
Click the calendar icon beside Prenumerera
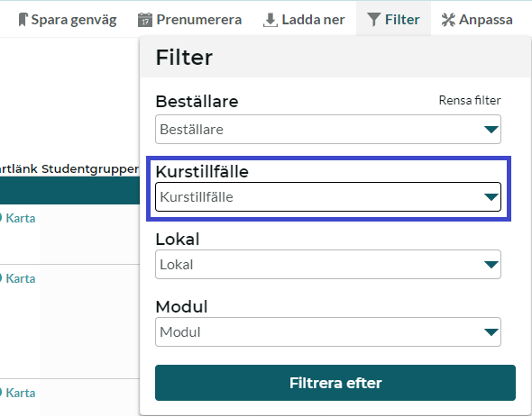click(x=145, y=20)
